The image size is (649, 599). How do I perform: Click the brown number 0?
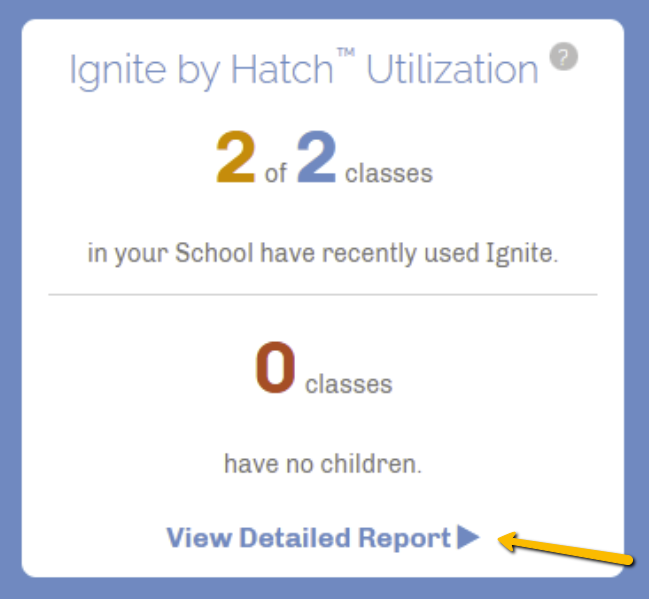tap(275, 369)
